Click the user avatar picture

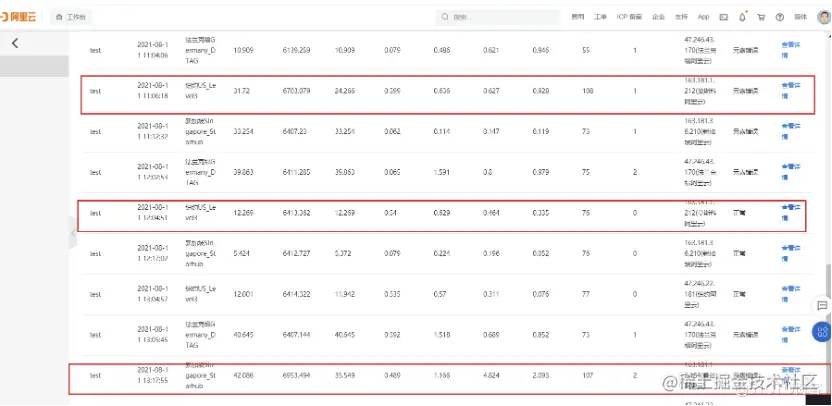point(824,17)
